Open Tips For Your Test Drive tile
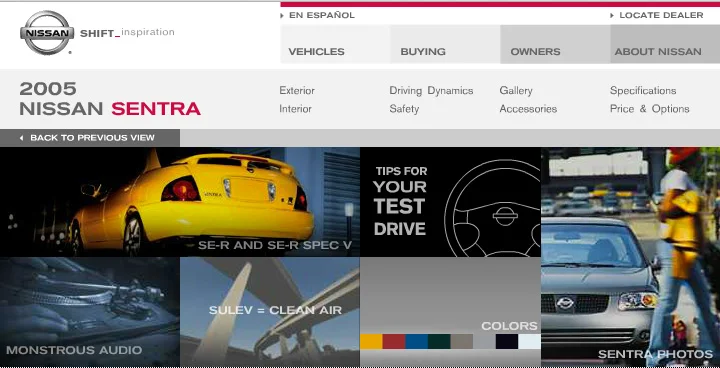The image size is (720, 368). (450, 202)
